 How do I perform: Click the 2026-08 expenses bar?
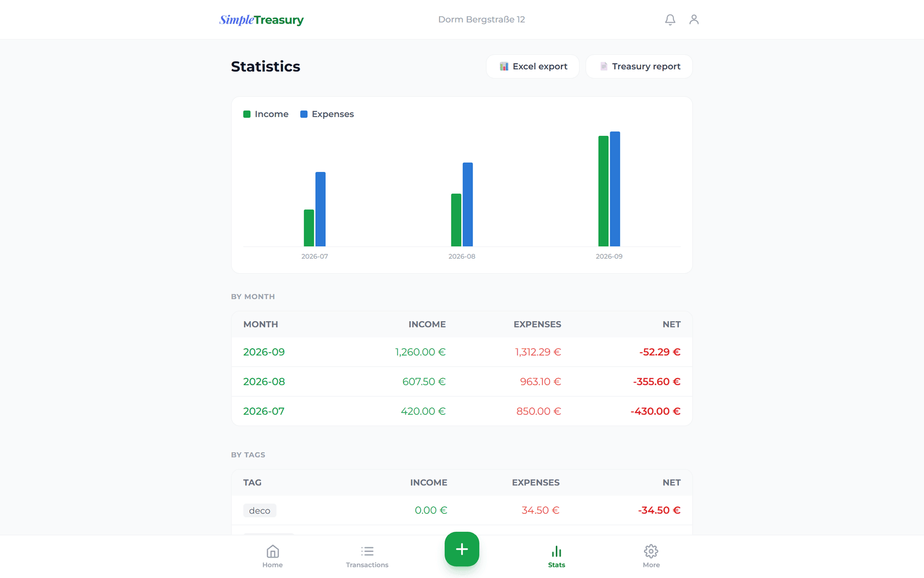point(468,204)
